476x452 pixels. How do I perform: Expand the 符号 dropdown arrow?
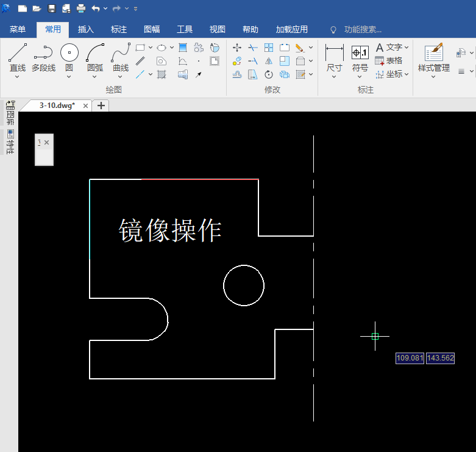pyautogui.click(x=360, y=76)
